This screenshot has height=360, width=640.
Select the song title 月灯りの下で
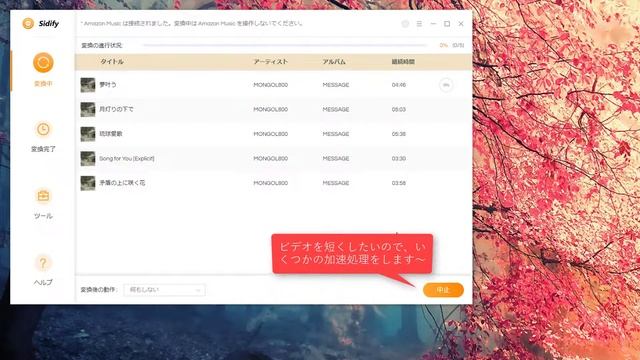click(x=116, y=109)
